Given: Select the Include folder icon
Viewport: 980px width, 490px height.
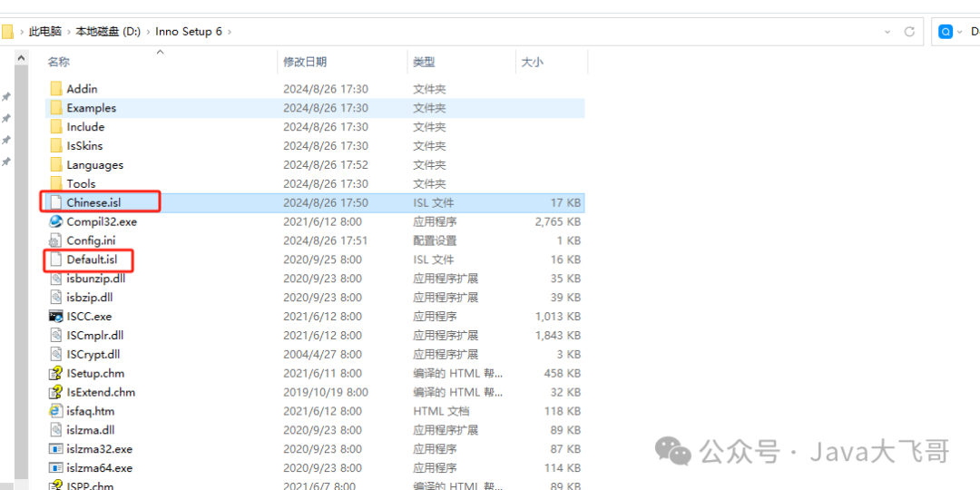Looking at the screenshot, I should (56, 126).
